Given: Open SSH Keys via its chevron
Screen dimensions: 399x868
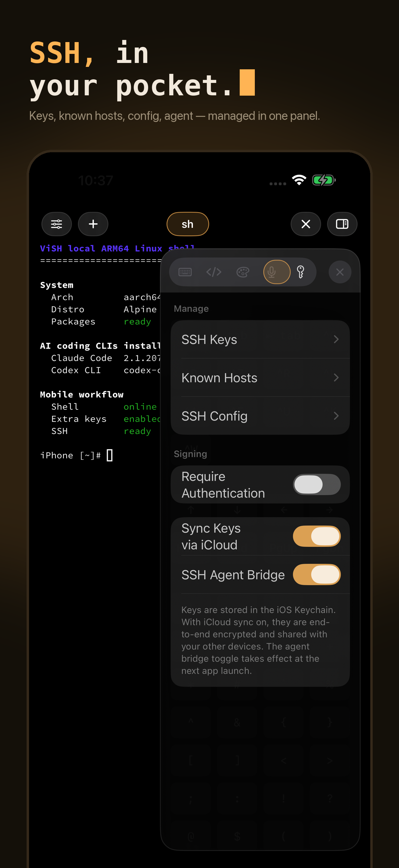Looking at the screenshot, I should 336,339.
